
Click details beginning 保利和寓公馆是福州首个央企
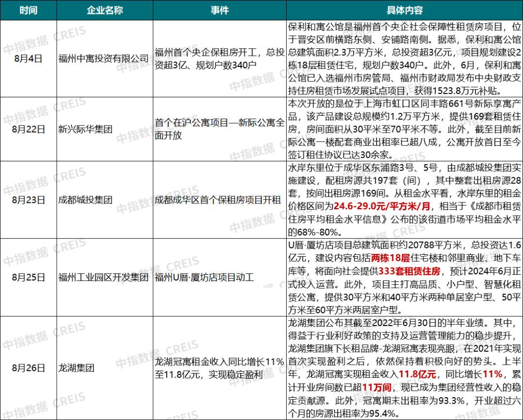point(404,59)
